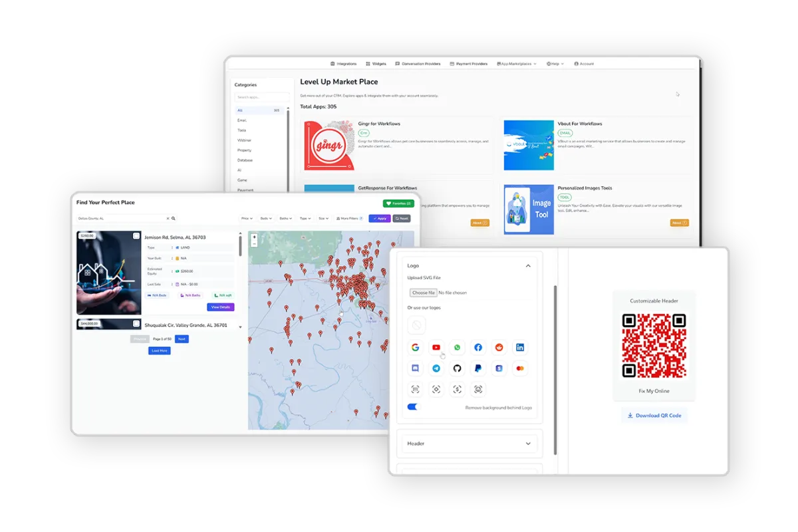Open the Price filter dropdown

click(247, 218)
